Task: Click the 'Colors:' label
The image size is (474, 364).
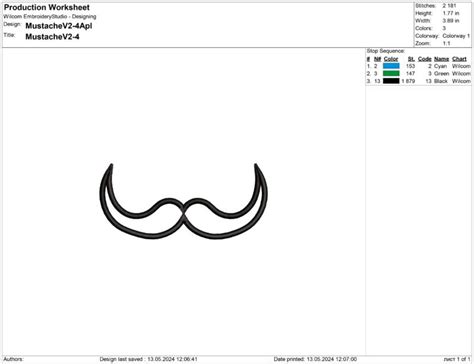Action: [x=424, y=28]
